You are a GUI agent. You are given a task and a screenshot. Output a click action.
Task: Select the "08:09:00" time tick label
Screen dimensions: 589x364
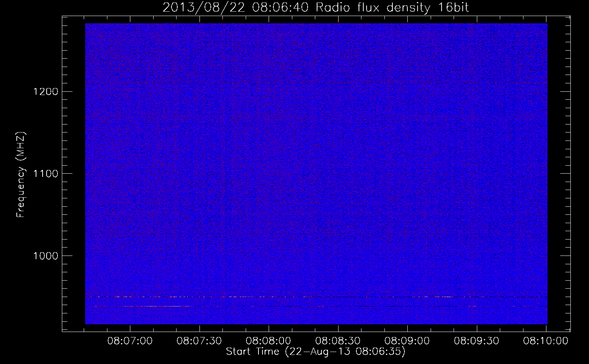[407, 341]
